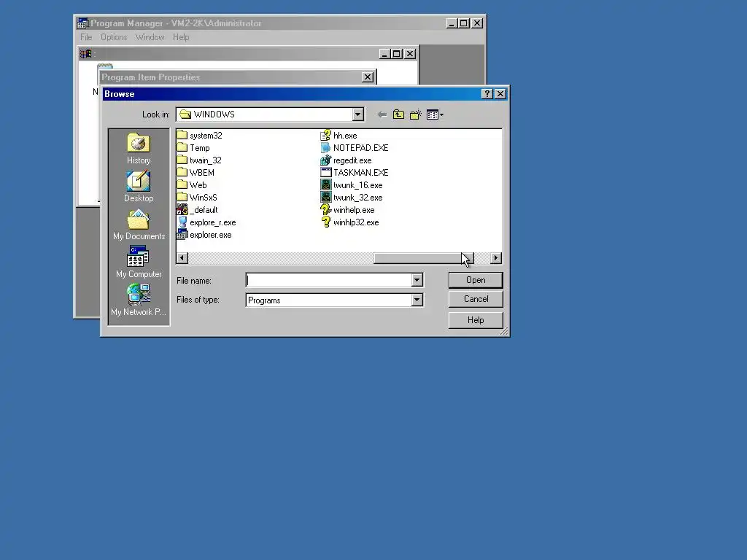Expand the Look in folder dropdown

coord(357,114)
